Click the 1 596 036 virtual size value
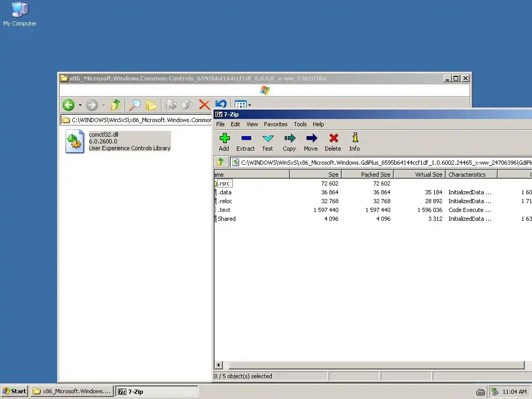 pyautogui.click(x=430, y=210)
